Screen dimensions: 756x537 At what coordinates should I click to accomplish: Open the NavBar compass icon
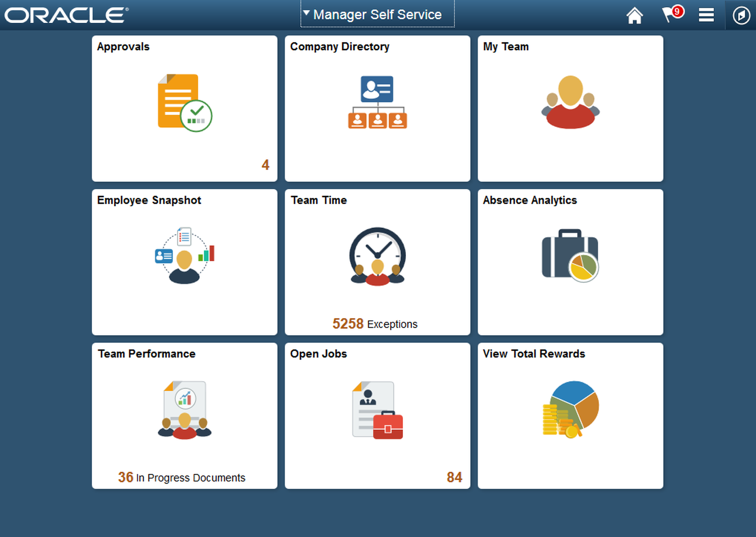(x=741, y=15)
